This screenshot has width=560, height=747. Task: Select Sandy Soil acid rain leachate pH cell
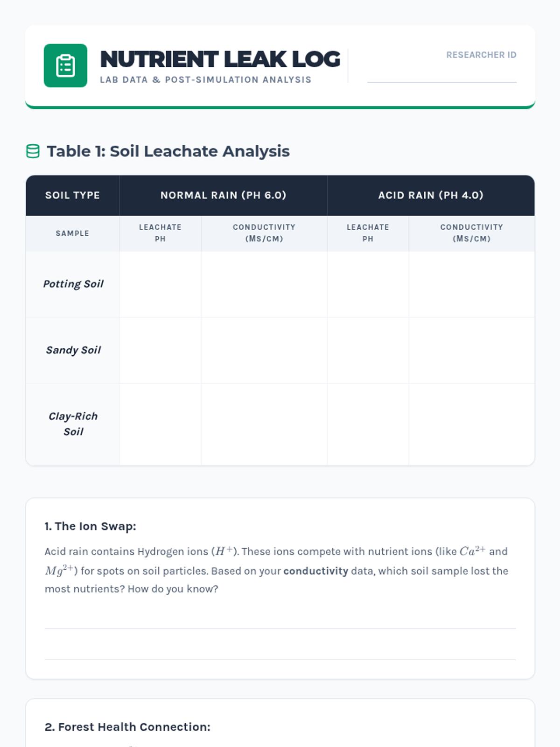(x=368, y=351)
